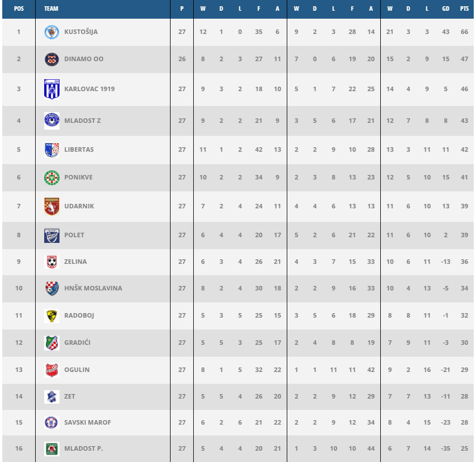Click the PTS column header
The width and height of the screenshot is (476, 462).
tap(465, 9)
